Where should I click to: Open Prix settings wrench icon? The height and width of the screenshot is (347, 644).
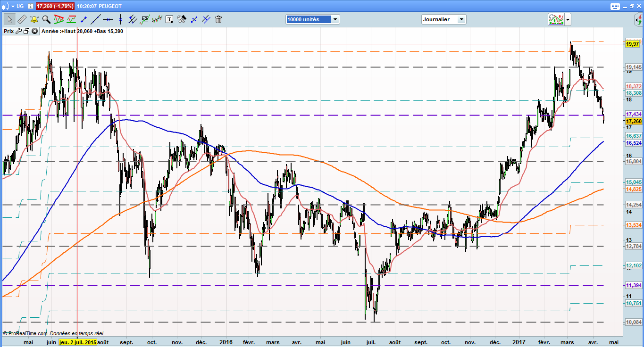pyautogui.click(x=19, y=31)
